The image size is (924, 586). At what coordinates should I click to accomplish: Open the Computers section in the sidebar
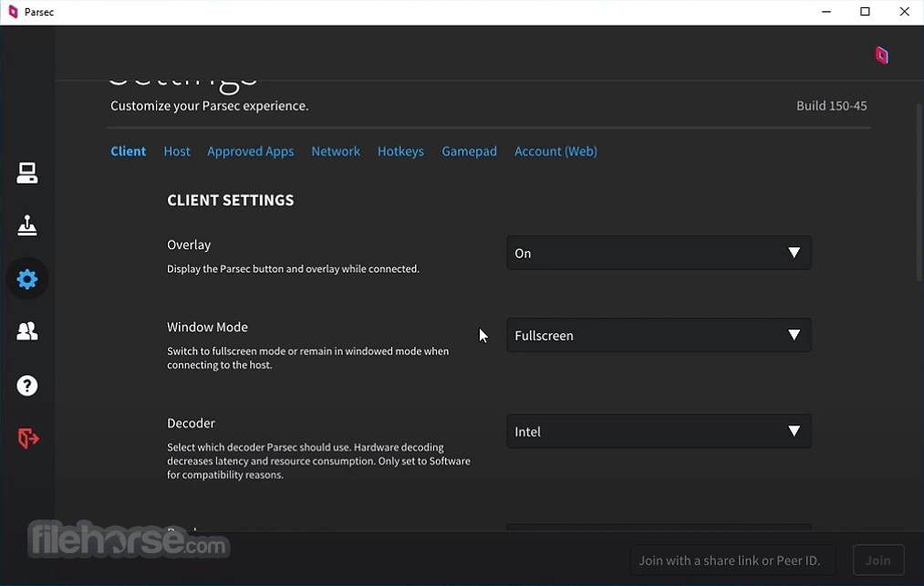point(27,173)
